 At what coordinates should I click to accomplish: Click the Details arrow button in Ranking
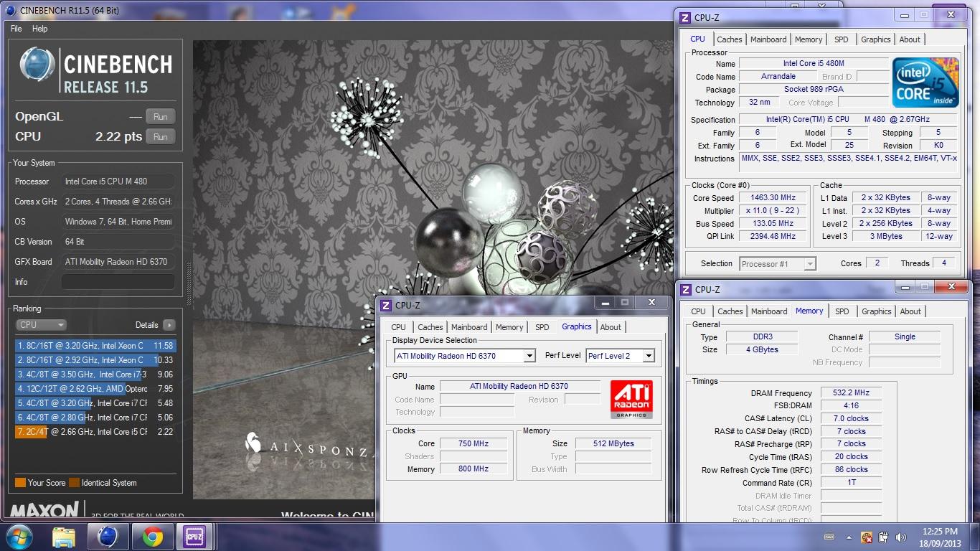(169, 325)
